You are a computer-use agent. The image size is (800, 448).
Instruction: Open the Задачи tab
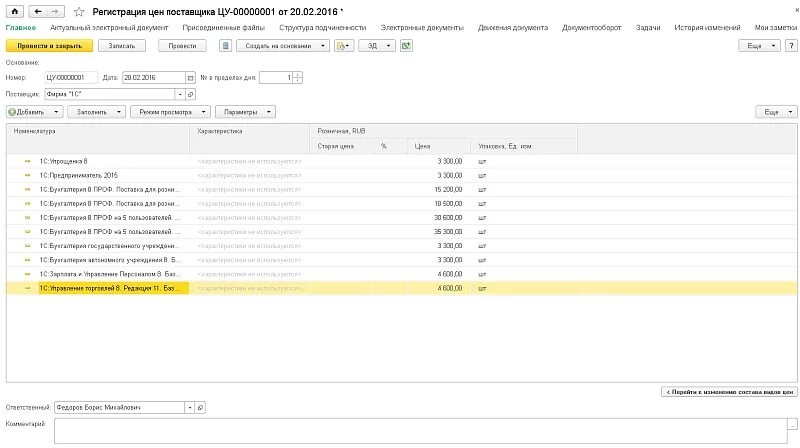[x=648, y=28]
